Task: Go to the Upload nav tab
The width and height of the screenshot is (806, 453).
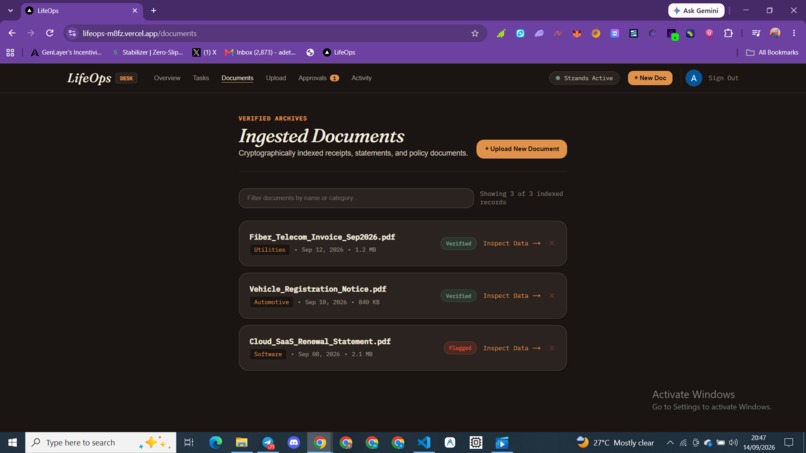Action: coord(276,78)
